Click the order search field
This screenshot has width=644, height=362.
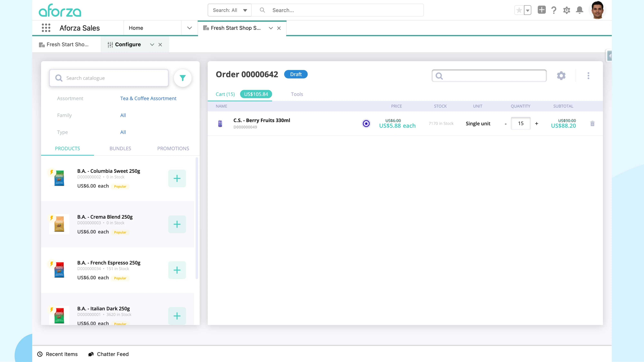[x=489, y=76]
